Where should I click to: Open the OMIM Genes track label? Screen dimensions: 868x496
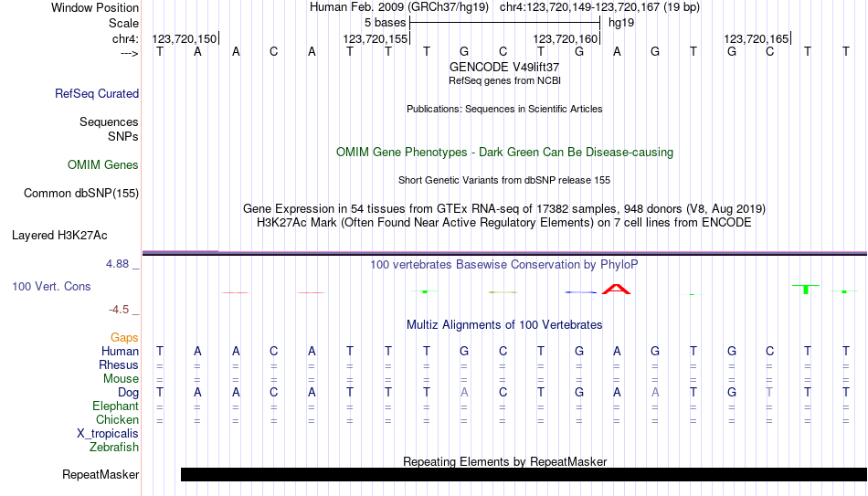pos(103,165)
